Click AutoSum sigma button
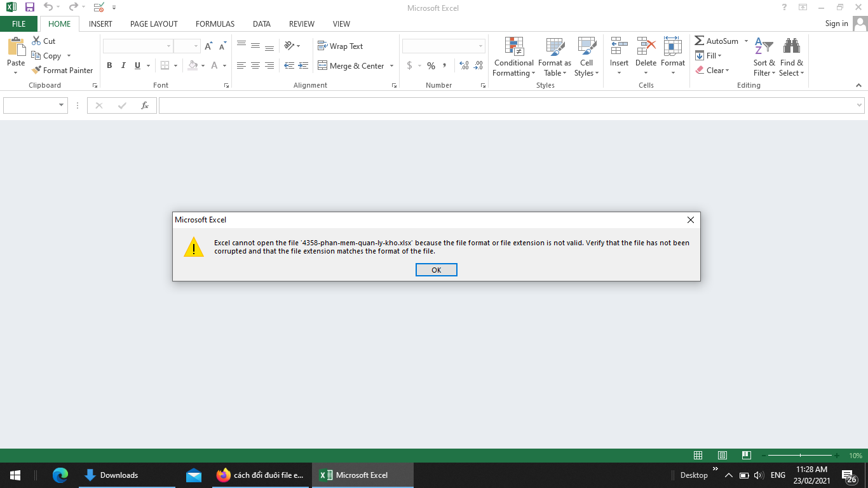The height and width of the screenshot is (488, 868). (717, 41)
